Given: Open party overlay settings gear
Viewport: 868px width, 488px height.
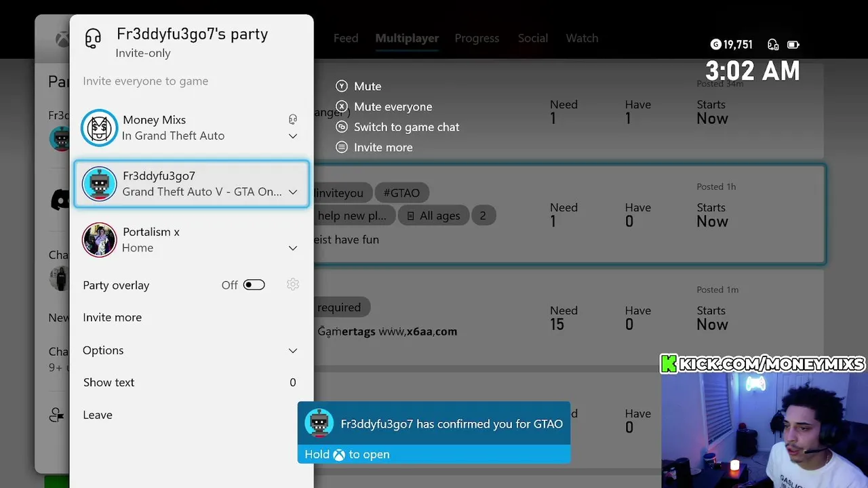Looking at the screenshot, I should point(293,285).
